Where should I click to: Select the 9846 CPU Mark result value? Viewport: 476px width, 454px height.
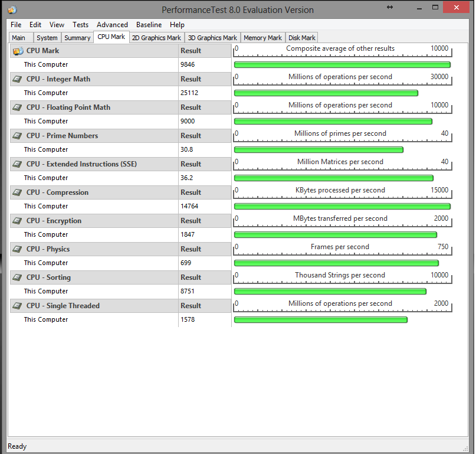[x=188, y=64]
